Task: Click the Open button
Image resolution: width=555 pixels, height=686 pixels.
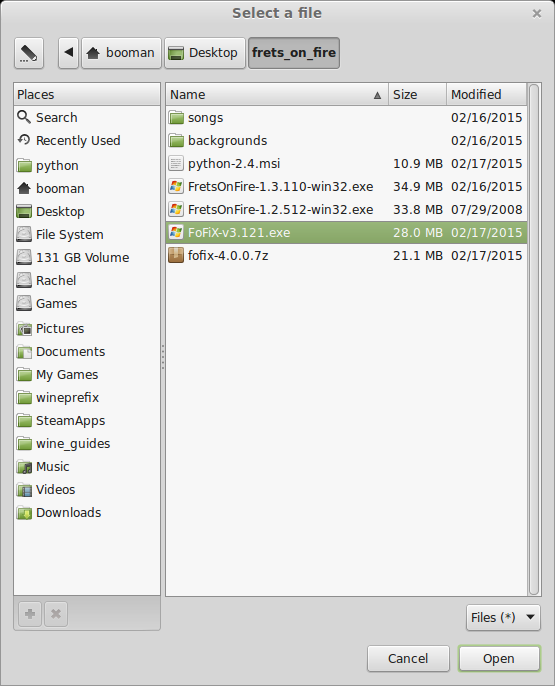Action: [499, 658]
